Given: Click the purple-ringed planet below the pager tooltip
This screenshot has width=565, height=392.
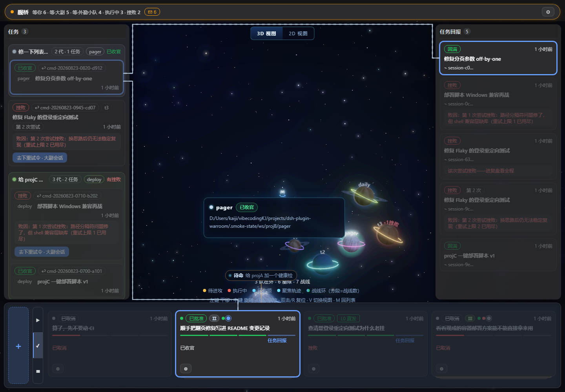Looking at the screenshot, I should tap(295, 245).
